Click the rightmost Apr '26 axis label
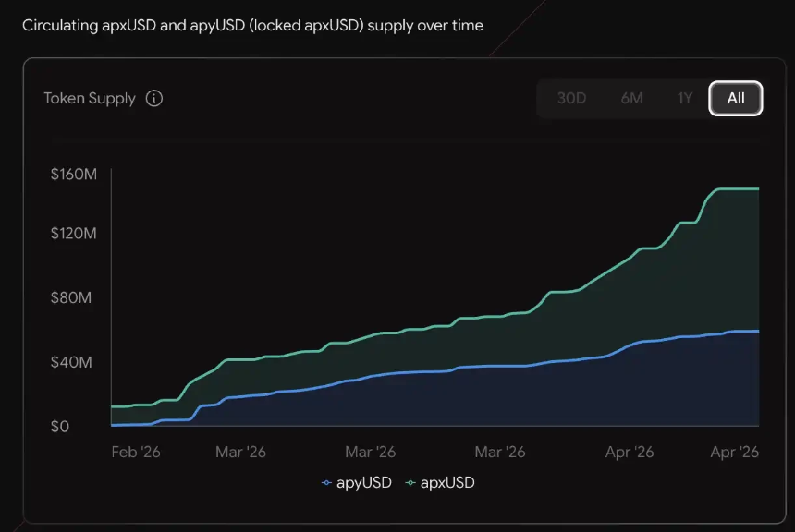 click(x=733, y=452)
